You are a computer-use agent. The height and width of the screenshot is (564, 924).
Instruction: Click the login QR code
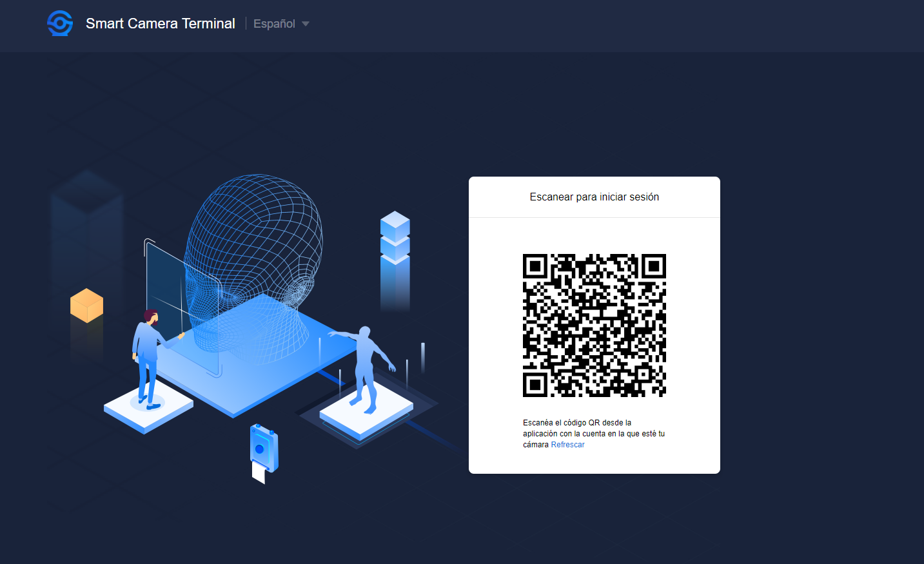(595, 326)
